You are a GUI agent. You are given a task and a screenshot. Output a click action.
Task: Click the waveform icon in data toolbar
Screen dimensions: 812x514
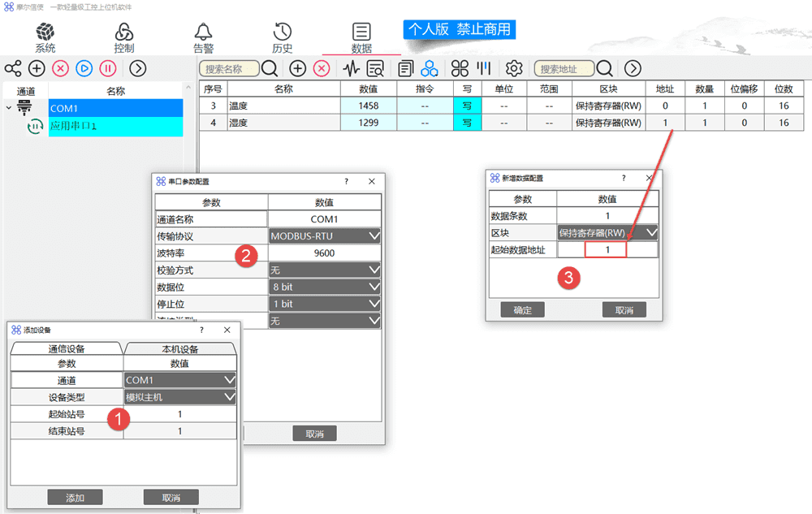pos(352,68)
